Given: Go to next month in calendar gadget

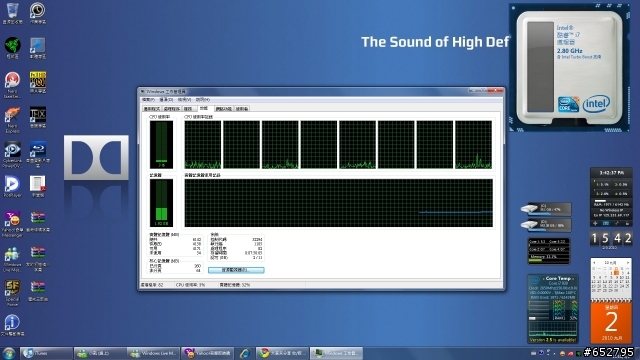Looking at the screenshot, I should tap(628, 262).
